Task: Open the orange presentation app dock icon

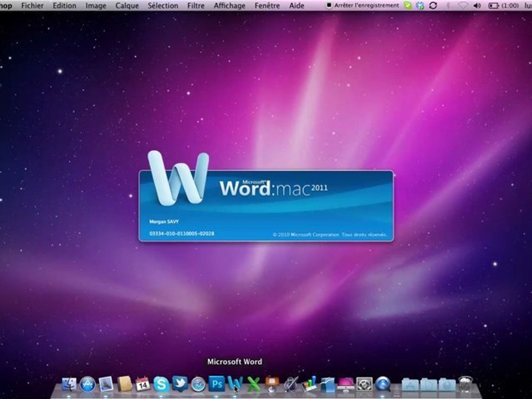Action: pyautogui.click(x=272, y=384)
